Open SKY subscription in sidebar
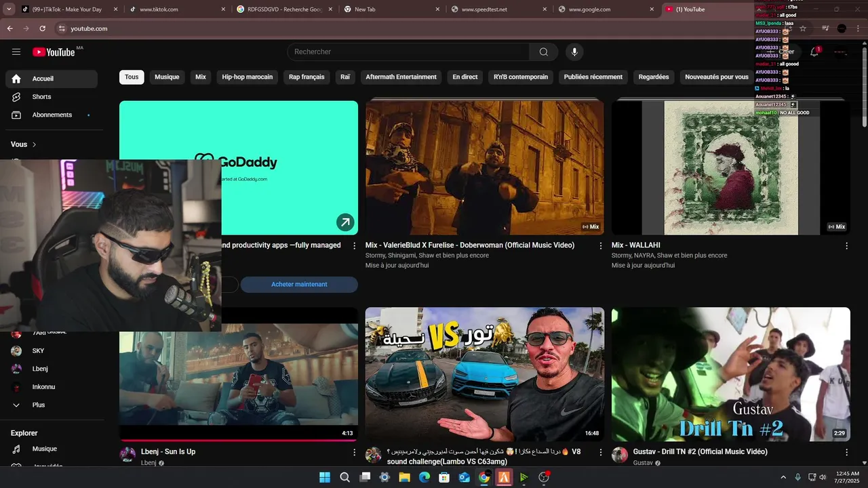868x488 pixels. point(52,350)
